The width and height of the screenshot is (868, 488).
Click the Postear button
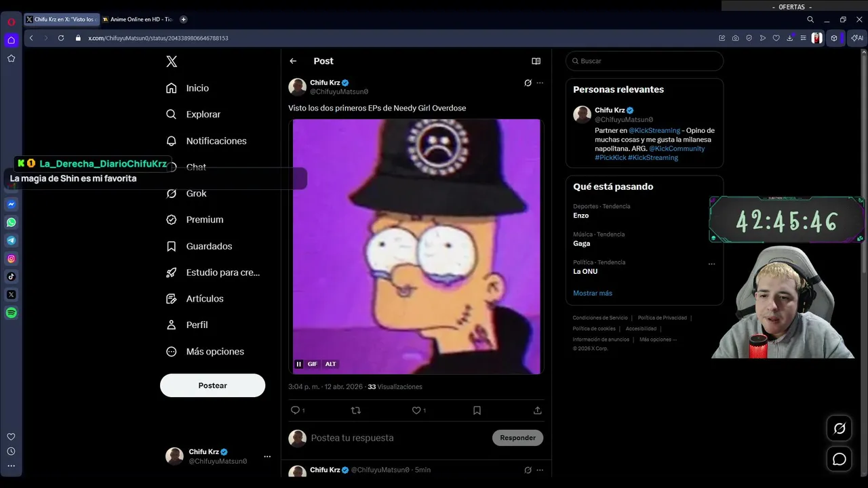coord(212,385)
